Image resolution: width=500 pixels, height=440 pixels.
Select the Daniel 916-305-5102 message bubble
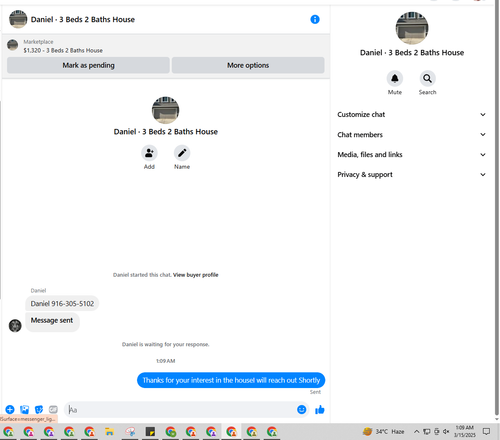click(x=62, y=304)
